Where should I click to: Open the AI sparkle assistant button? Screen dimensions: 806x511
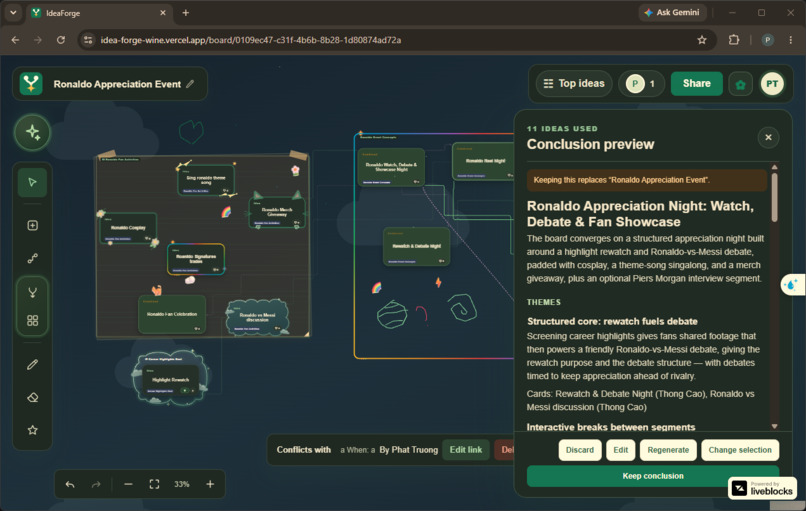pyautogui.click(x=32, y=132)
